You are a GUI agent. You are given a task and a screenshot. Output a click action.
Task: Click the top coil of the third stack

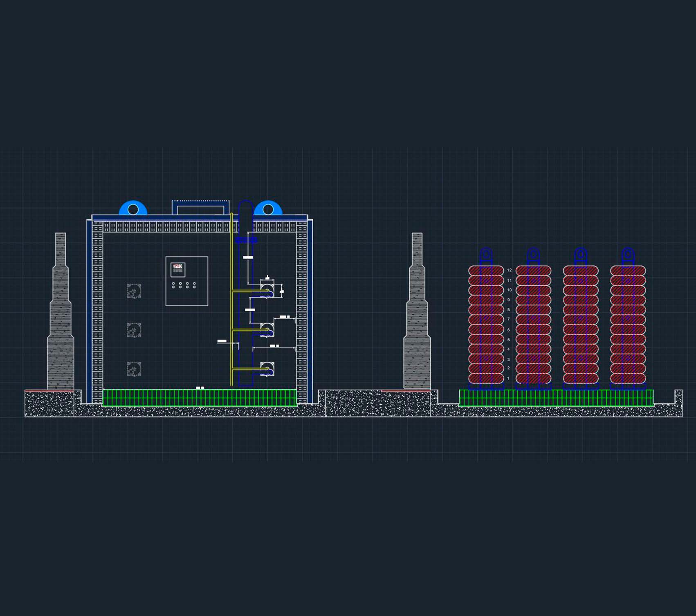pyautogui.click(x=580, y=271)
